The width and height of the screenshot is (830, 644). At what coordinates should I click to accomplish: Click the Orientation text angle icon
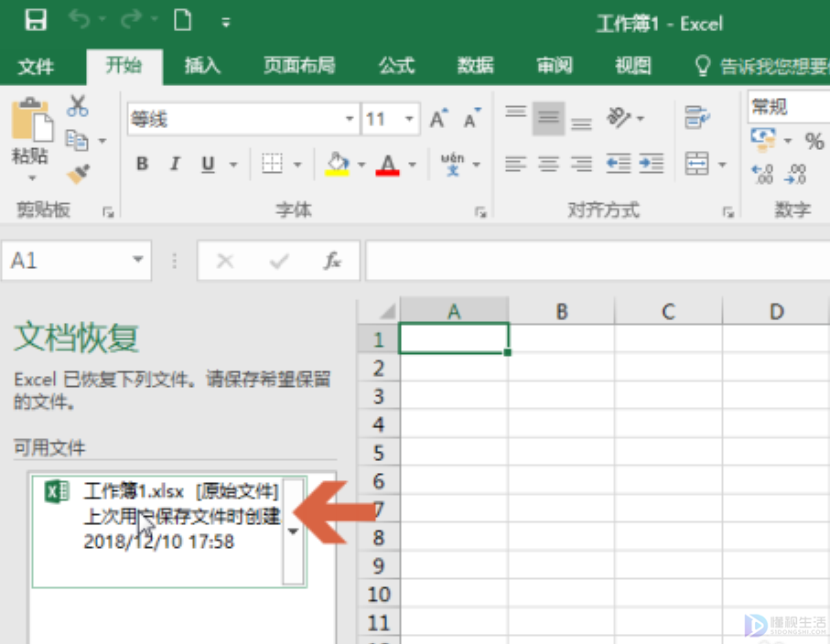619,117
